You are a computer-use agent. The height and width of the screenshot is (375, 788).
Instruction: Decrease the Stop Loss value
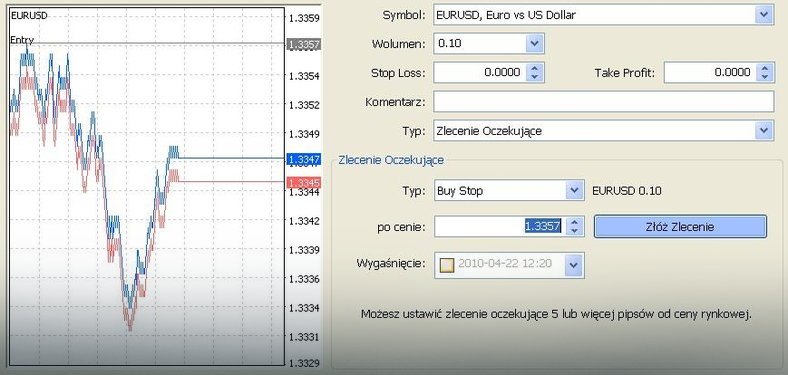point(534,76)
